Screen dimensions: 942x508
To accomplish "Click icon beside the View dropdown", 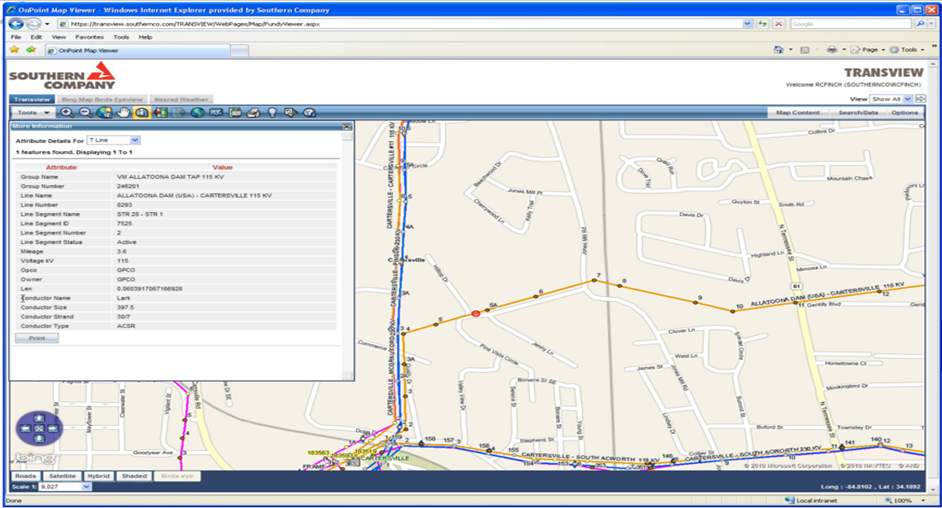I will point(920,99).
